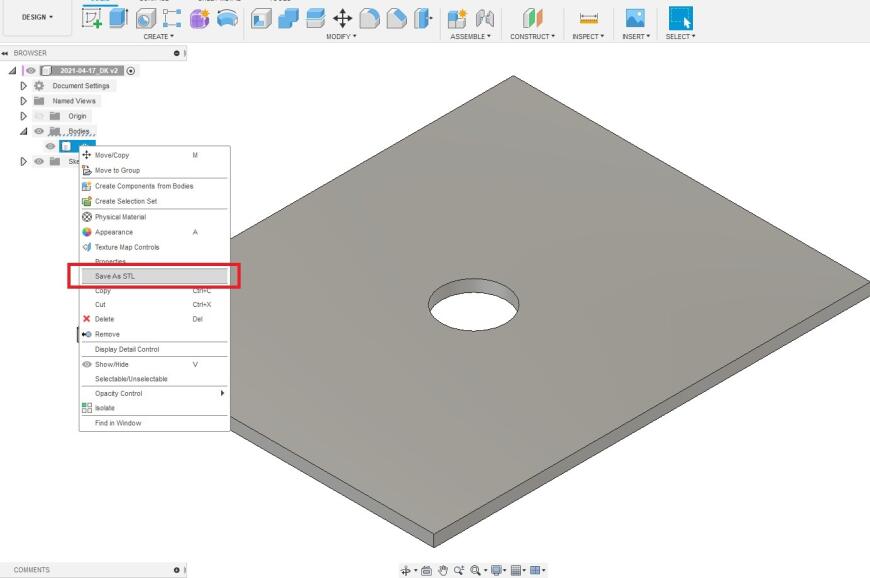
Task: Open the Assemble menu dropdown
Action: 471,36
